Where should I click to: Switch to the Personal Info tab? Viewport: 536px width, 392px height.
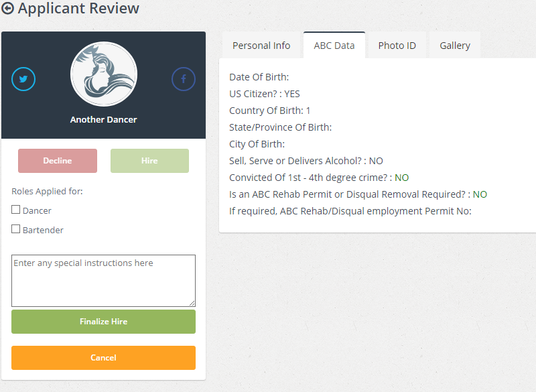(x=261, y=46)
